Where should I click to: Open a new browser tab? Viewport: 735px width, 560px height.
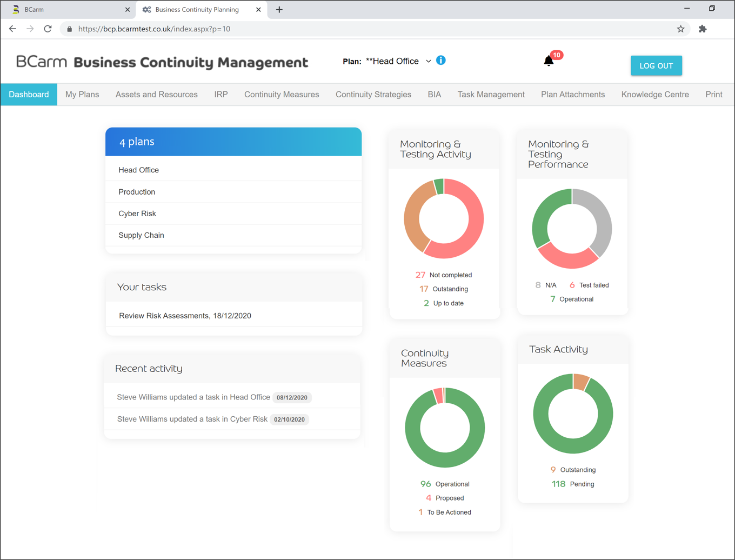(278, 9)
